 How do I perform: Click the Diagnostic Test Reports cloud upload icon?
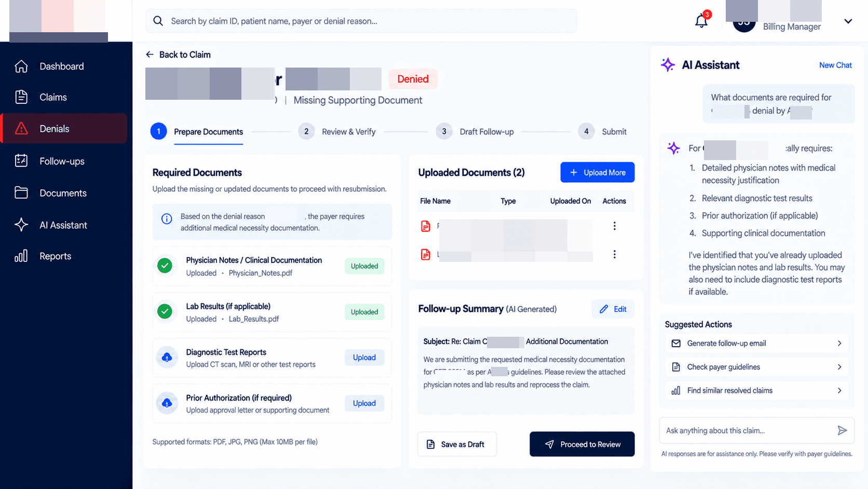pyautogui.click(x=167, y=358)
